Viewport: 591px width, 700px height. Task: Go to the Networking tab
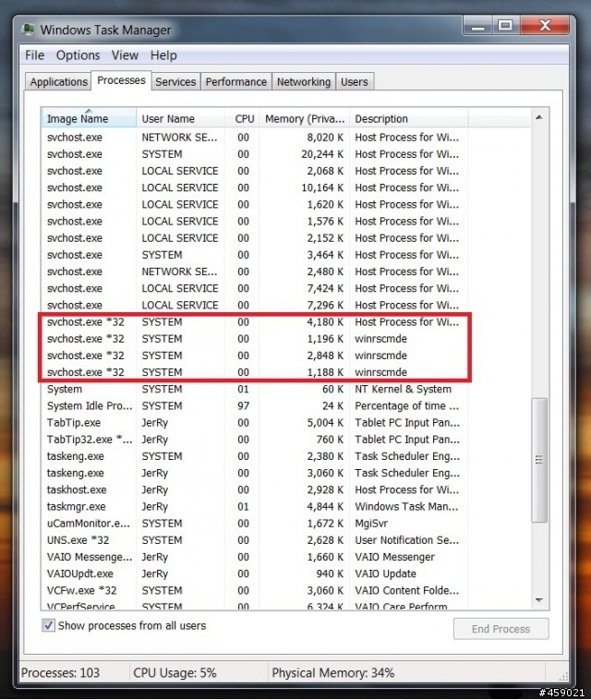click(304, 81)
